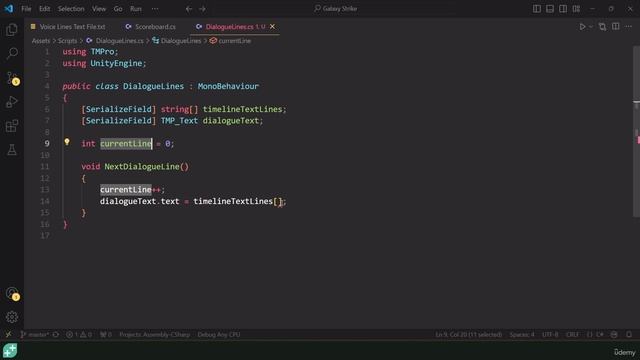640x360 pixels.
Task: Click the open changes compare icon
Action: pos(602,27)
